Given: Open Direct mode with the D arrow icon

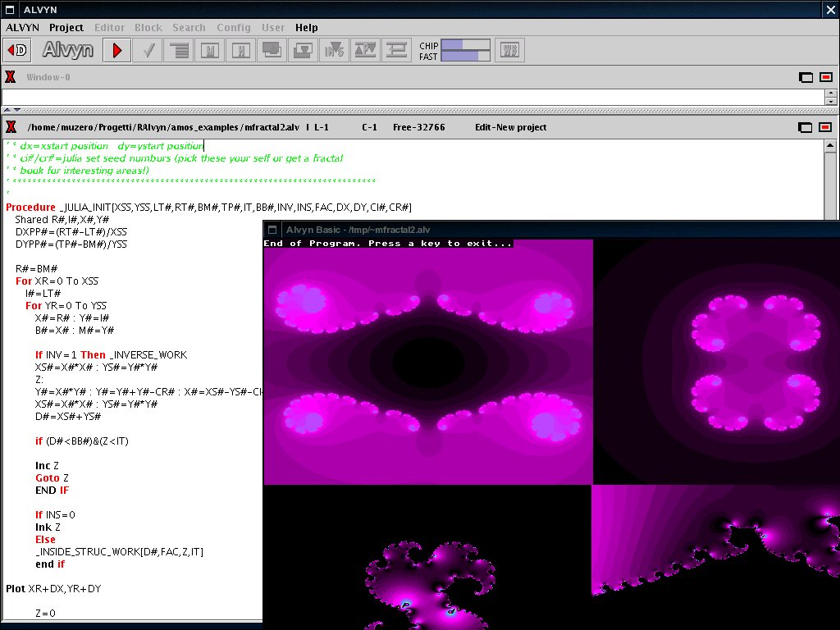Looking at the screenshot, I should click(18, 50).
